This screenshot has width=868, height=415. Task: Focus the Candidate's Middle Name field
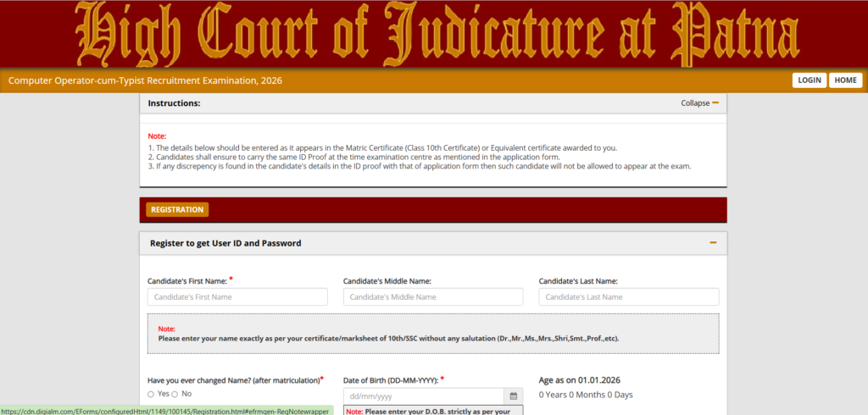433,296
